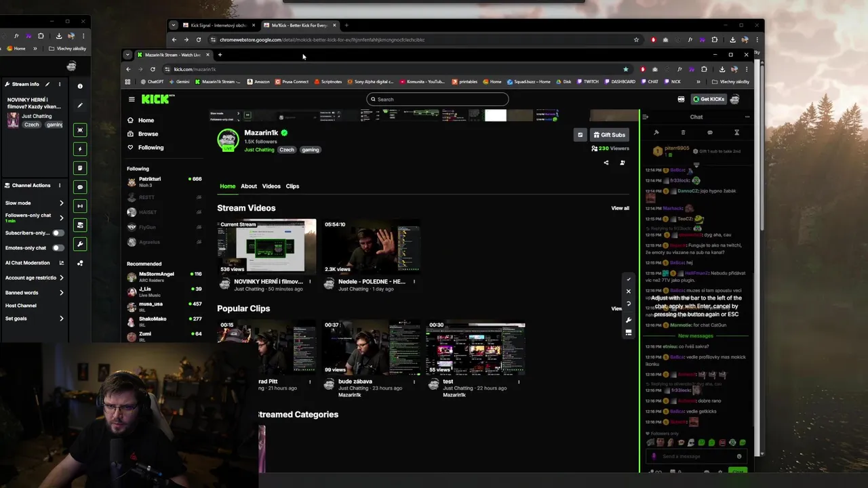This screenshot has width=868, height=488.
Task: Open Stream info three-dots menu
Action: point(60,84)
